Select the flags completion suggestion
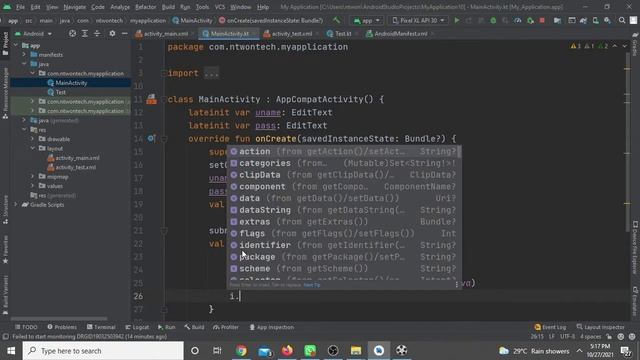This screenshot has height=360, width=640. 344,233
